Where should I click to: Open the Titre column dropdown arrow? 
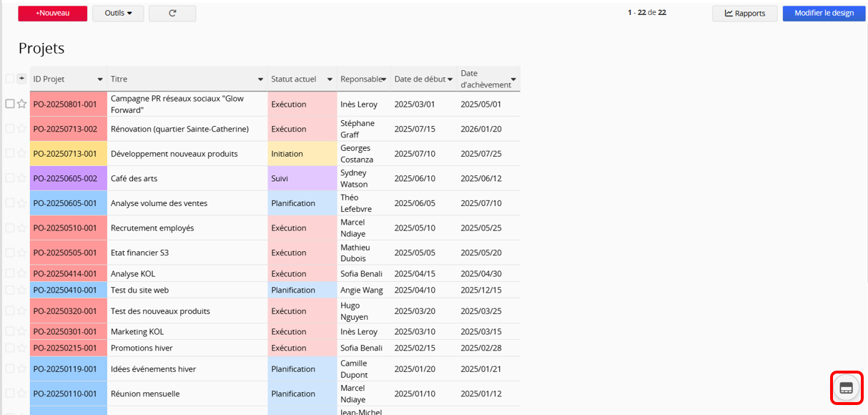pyautogui.click(x=260, y=79)
